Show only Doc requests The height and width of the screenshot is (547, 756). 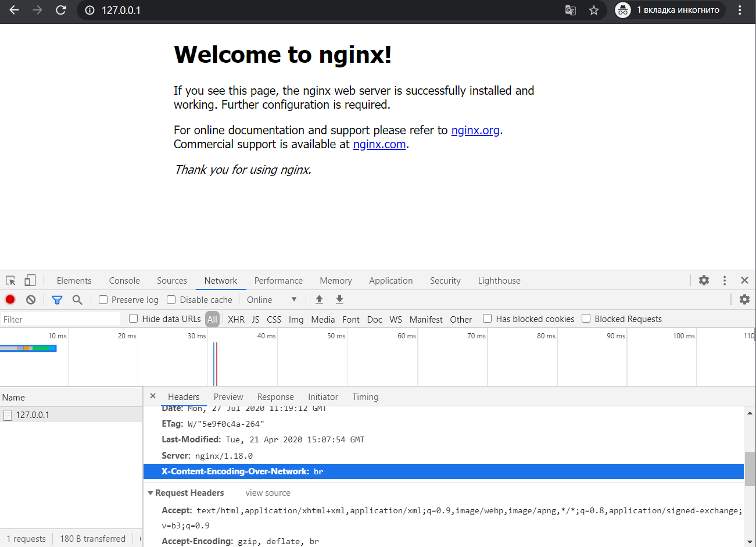375,319
